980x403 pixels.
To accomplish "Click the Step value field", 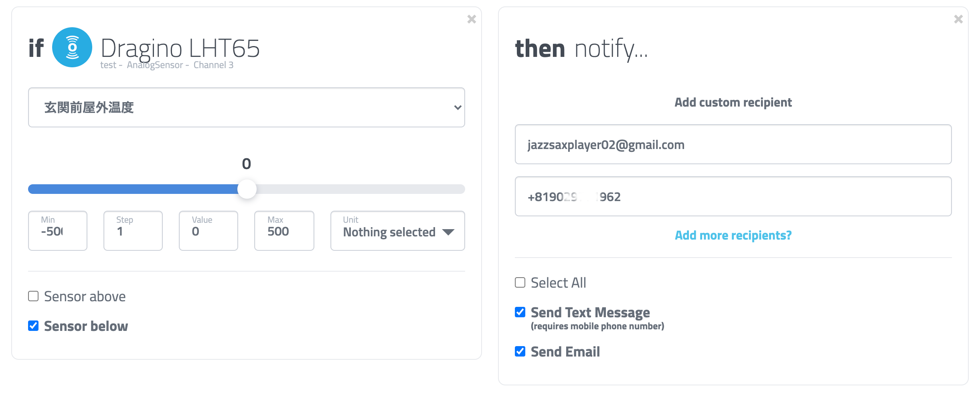I will 133,231.
